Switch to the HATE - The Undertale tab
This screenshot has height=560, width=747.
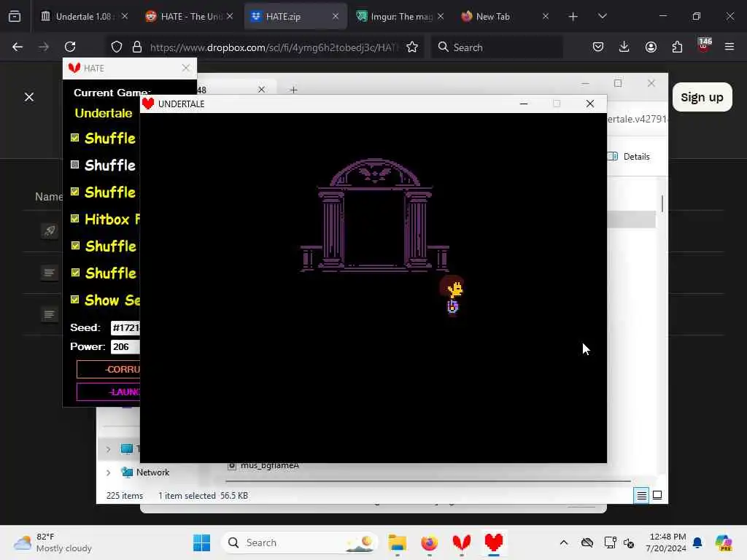click(x=190, y=17)
